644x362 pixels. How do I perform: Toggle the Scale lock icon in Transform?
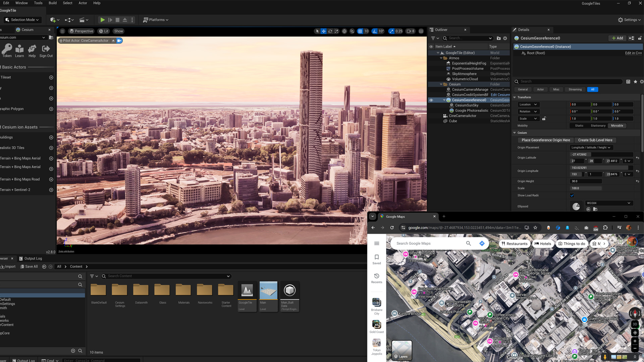544,119
